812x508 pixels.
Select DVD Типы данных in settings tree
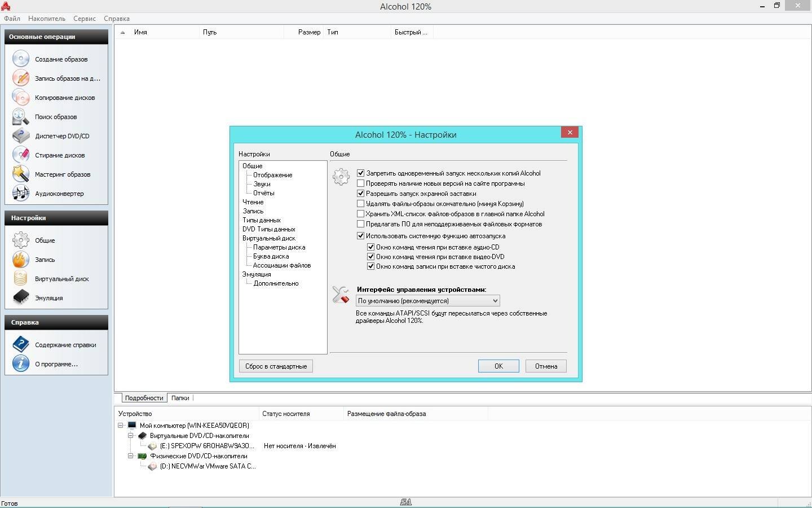[269, 229]
